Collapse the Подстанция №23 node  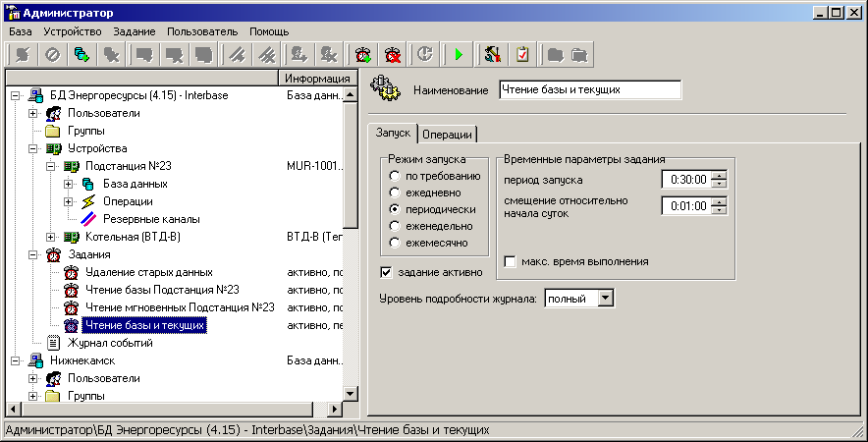click(51, 167)
